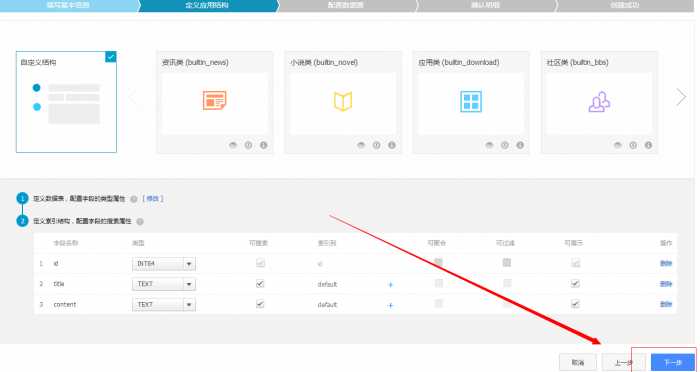The image size is (700, 372).
Task: Go to 填写基本信息 wizard step
Action: [68, 5]
